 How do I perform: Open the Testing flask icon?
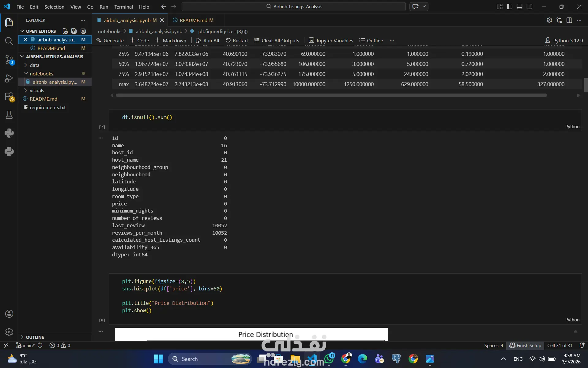pos(9,115)
